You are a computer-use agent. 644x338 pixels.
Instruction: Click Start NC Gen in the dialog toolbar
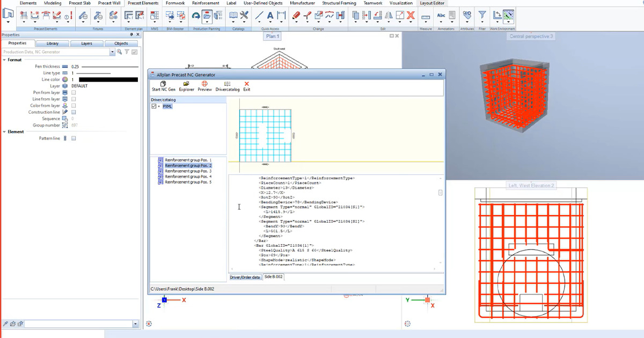(x=163, y=86)
